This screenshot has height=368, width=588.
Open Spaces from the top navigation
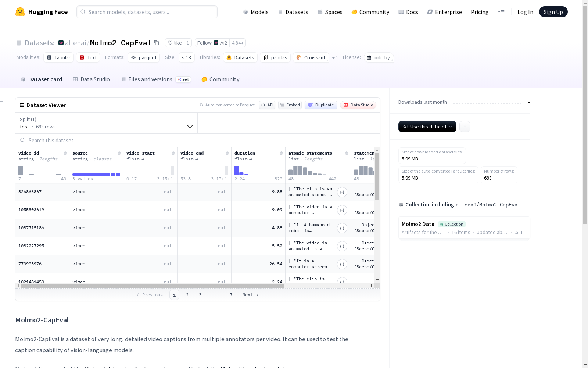pyautogui.click(x=330, y=12)
